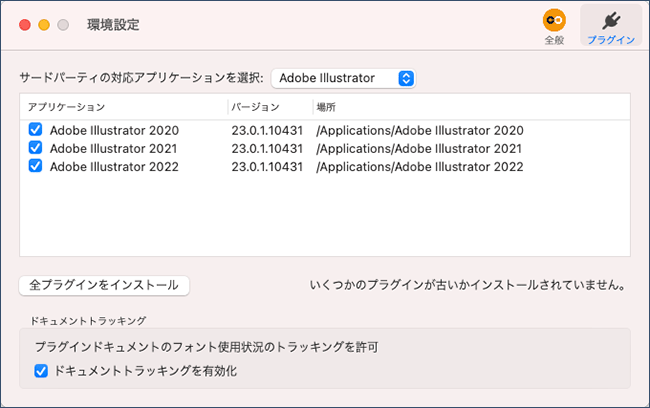
Task: Close the 環境設定 window with red button
Action: point(25,25)
